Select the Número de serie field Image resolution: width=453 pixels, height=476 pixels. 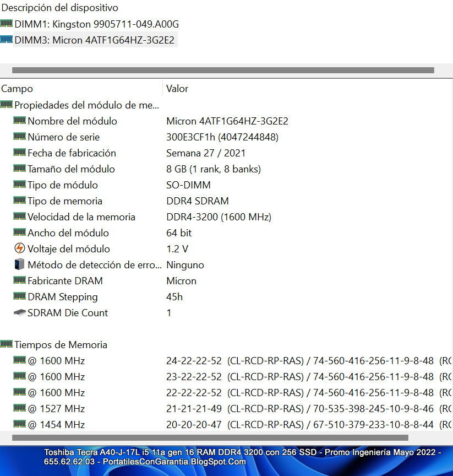(x=63, y=137)
